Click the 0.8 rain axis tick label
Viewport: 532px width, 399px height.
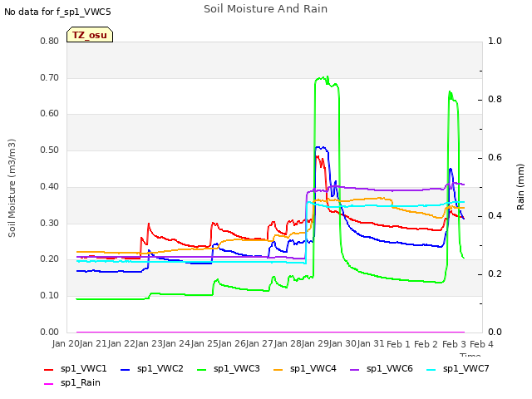(x=495, y=100)
